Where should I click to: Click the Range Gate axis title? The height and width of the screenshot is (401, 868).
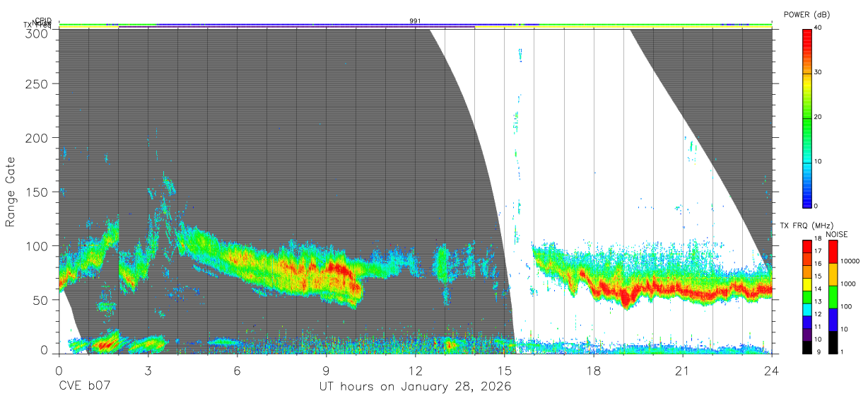[11, 192]
